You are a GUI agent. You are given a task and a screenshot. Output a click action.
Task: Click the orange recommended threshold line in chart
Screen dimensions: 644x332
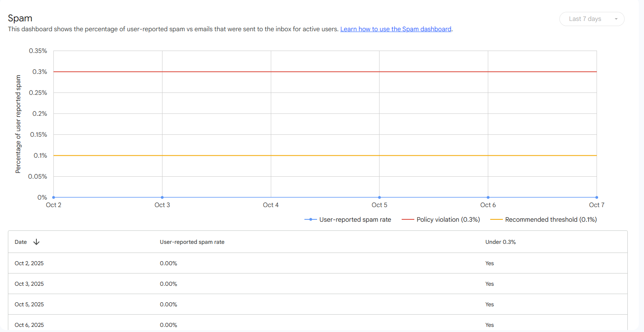tap(325, 156)
